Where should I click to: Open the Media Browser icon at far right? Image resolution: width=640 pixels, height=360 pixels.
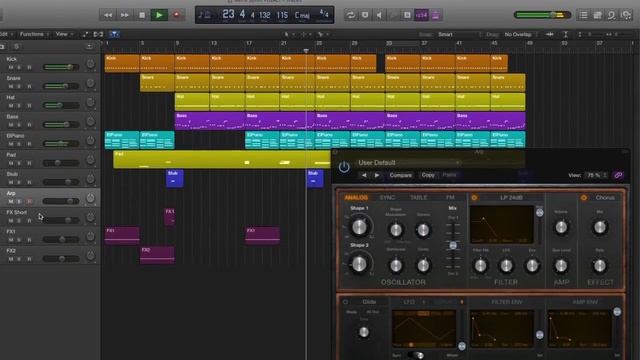point(626,15)
